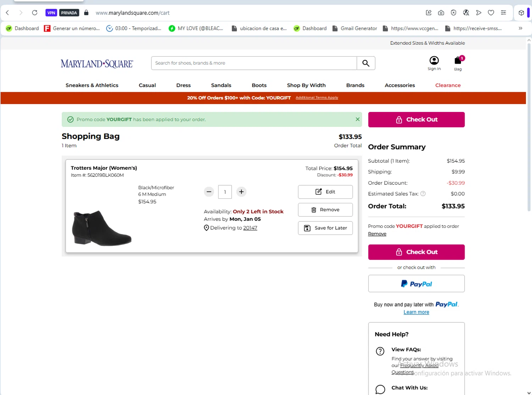Open PayPal Learn more link

tap(416, 312)
